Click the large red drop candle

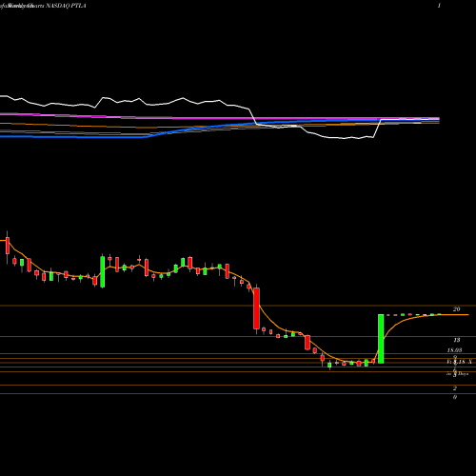256,308
